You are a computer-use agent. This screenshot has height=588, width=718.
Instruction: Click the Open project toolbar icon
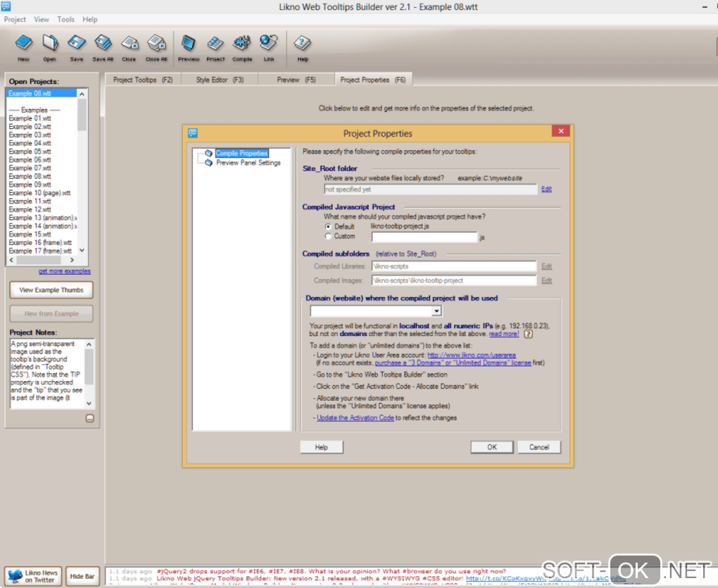click(50, 48)
